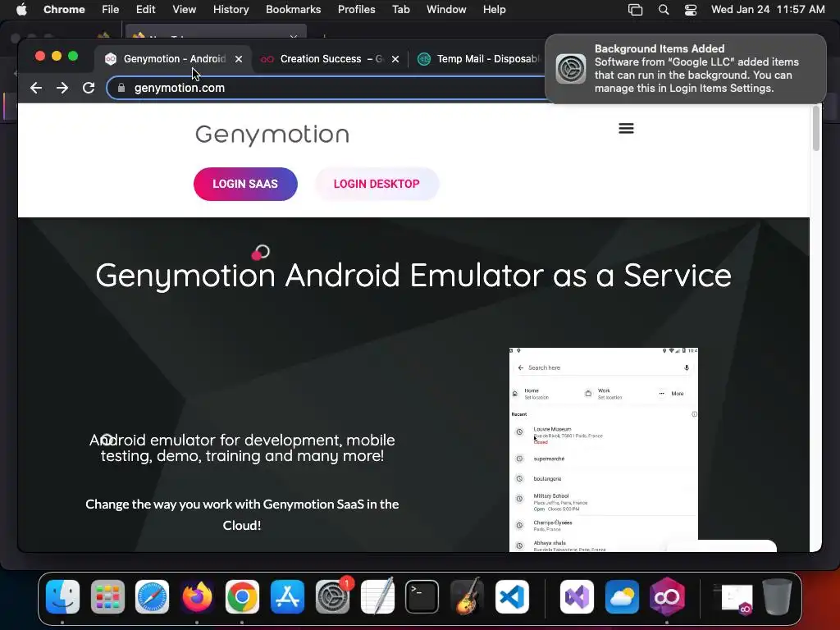Click the Background Items Added notification
This screenshot has width=840, height=630.
pyautogui.click(x=686, y=69)
